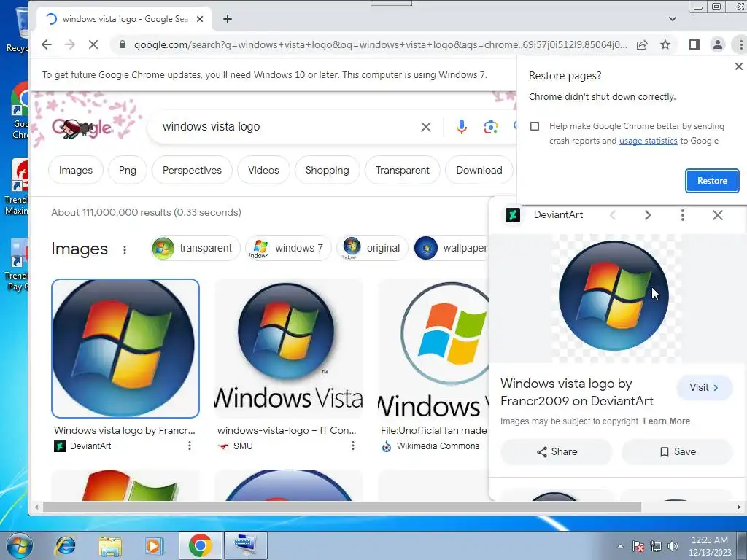Show hidden system tray icons
747x560 pixels.
click(x=620, y=546)
